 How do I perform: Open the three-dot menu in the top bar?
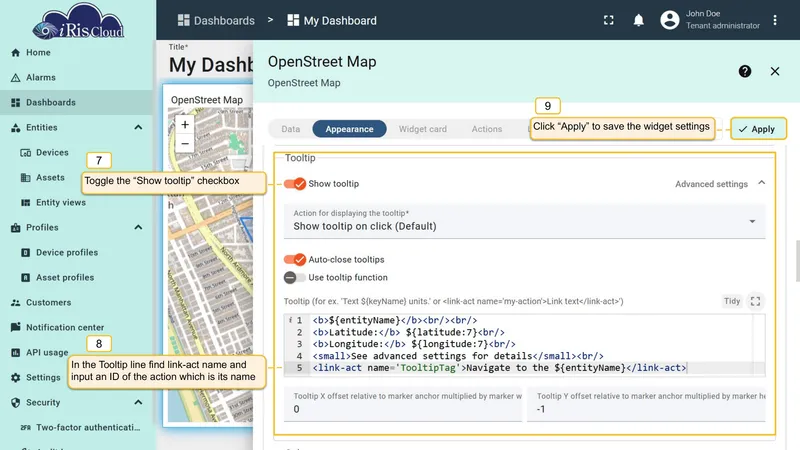pos(775,20)
